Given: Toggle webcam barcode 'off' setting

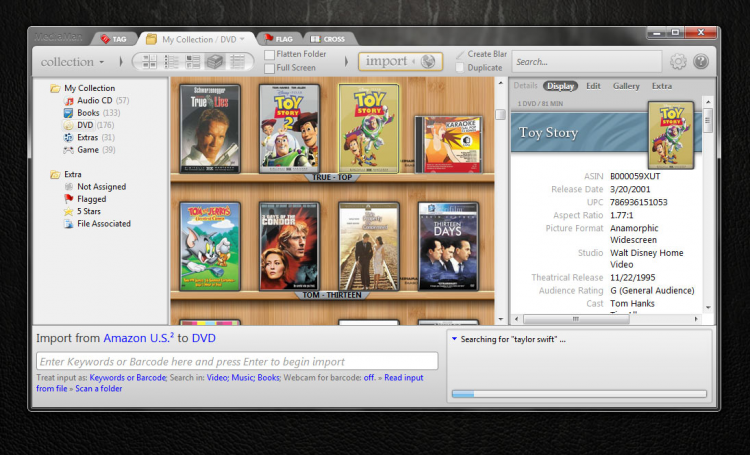Looking at the screenshot, I should tap(369, 377).
